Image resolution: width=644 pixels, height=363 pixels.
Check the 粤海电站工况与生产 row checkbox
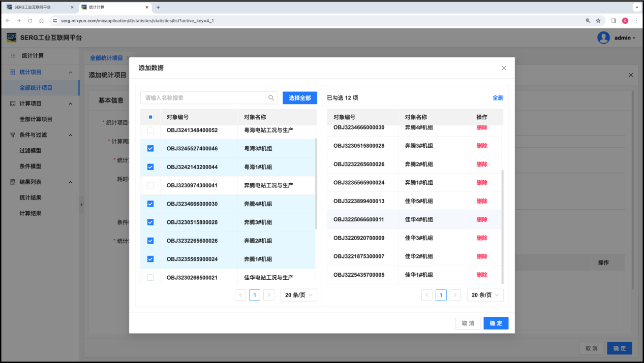click(x=150, y=130)
